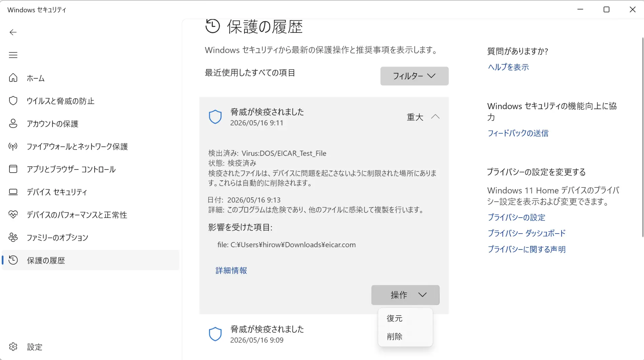The width and height of the screenshot is (644, 360).
Task: Click the 2026/05/16 9:09 threat entry title
Action: [267, 329]
